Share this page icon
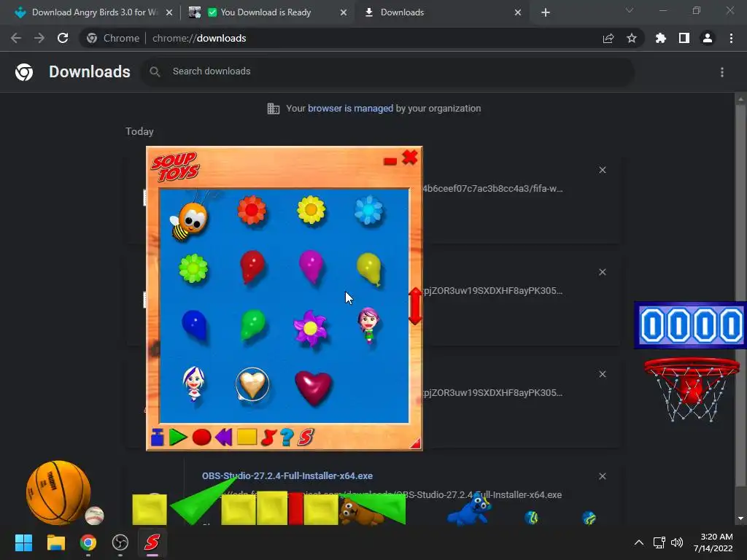747x560 pixels. 608,39
